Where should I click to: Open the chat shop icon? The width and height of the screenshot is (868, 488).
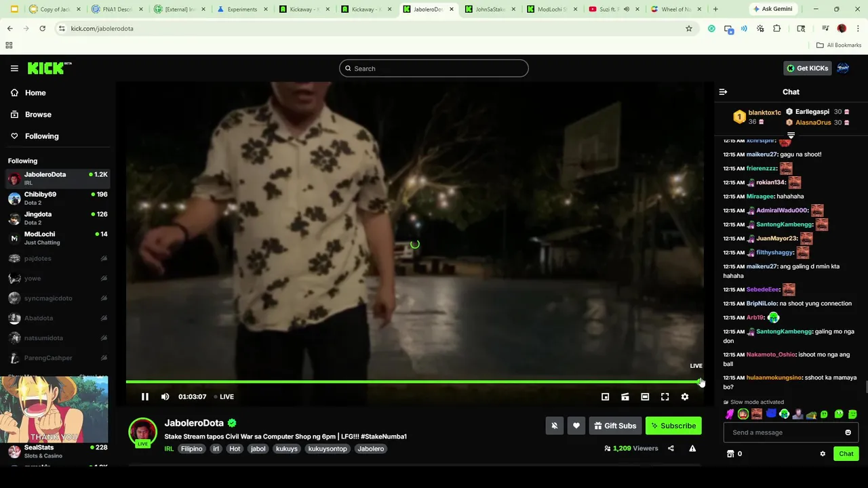pos(730,454)
